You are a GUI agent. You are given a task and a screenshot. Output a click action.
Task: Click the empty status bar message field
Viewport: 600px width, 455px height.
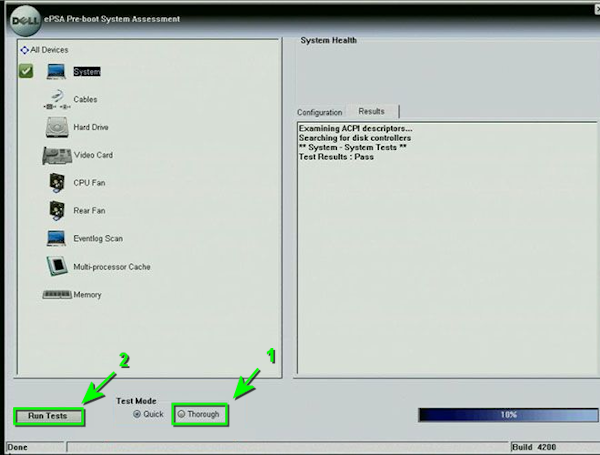pyautogui.click(x=288, y=447)
